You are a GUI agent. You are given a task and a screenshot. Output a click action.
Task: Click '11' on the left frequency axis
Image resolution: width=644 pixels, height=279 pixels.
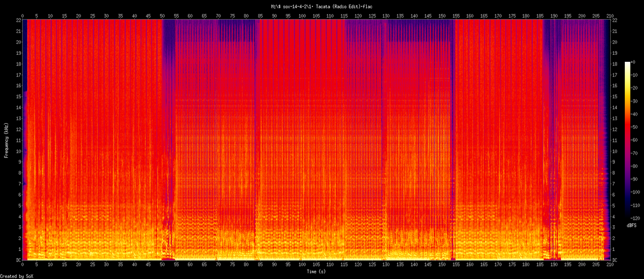18,140
